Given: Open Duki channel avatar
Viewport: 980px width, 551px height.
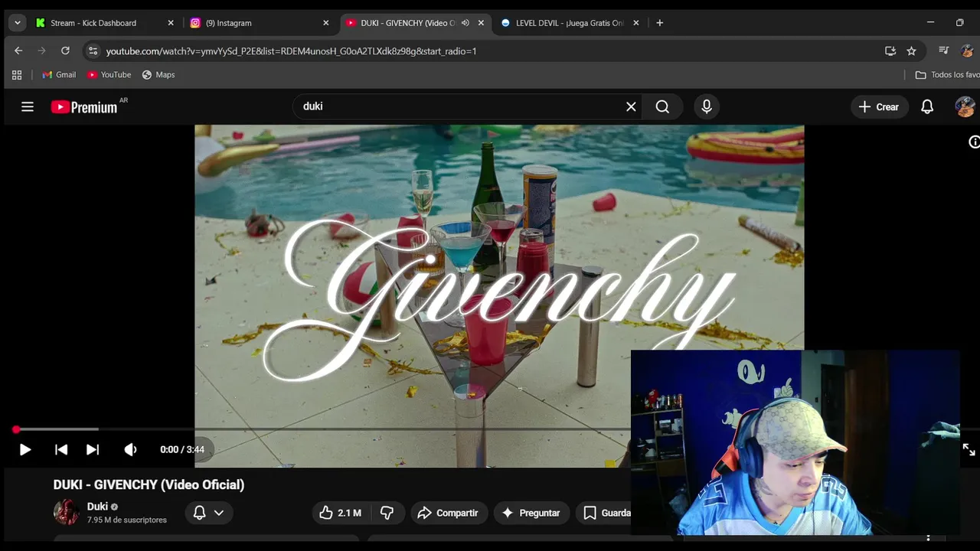Looking at the screenshot, I should 66,512.
